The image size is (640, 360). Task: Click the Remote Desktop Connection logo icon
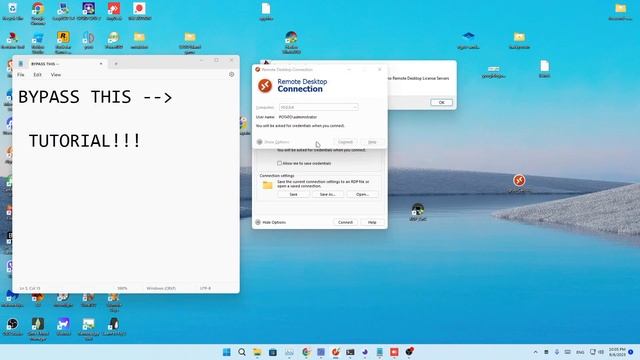[x=265, y=85]
